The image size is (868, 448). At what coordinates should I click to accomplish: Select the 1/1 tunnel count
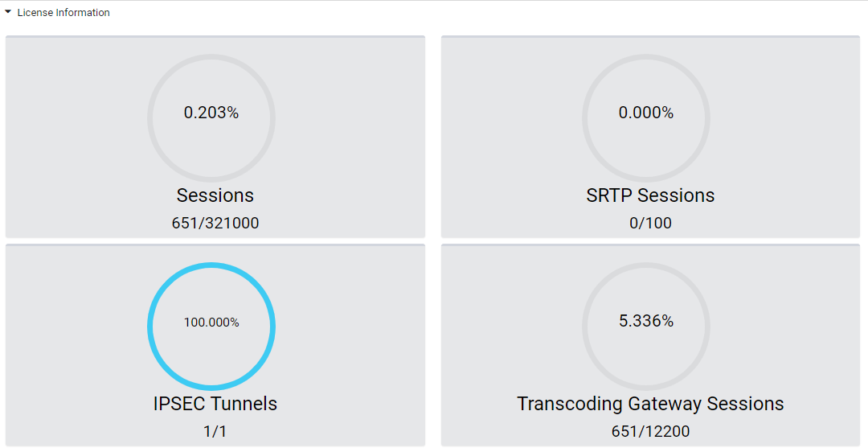[x=215, y=432]
